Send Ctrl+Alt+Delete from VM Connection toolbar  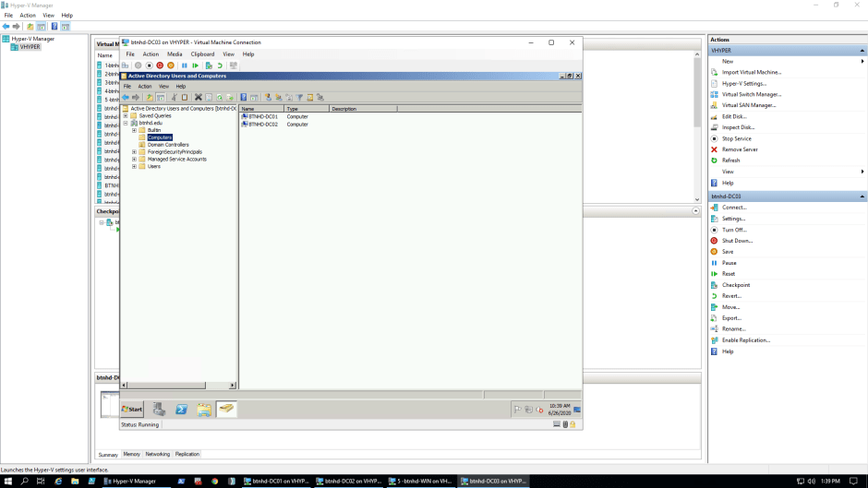coord(126,65)
